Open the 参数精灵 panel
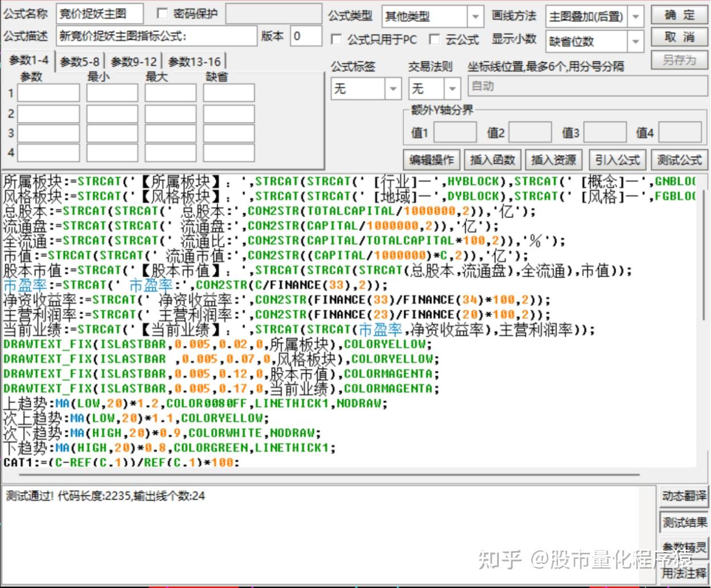This screenshot has width=711, height=588. tap(684, 548)
